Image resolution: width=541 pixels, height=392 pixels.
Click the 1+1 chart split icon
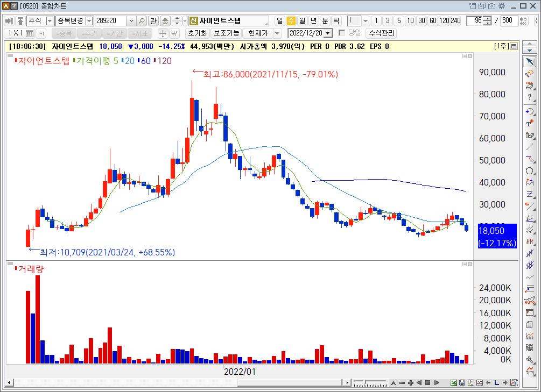click(41, 33)
